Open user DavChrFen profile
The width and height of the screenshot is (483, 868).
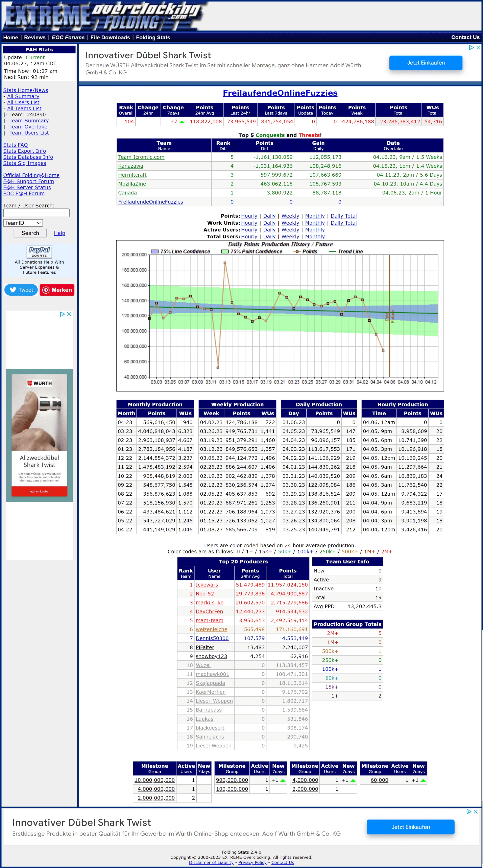209,612
